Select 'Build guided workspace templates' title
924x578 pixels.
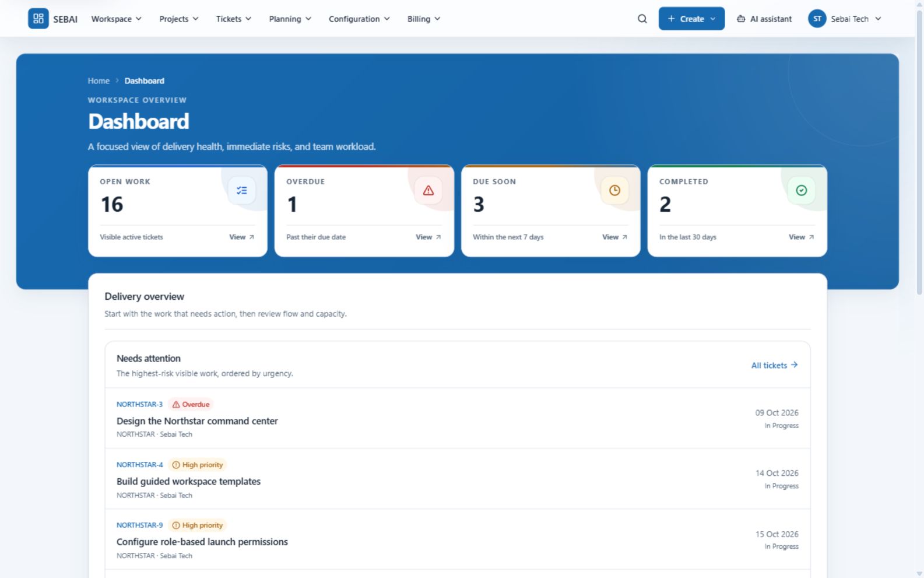[x=188, y=482]
